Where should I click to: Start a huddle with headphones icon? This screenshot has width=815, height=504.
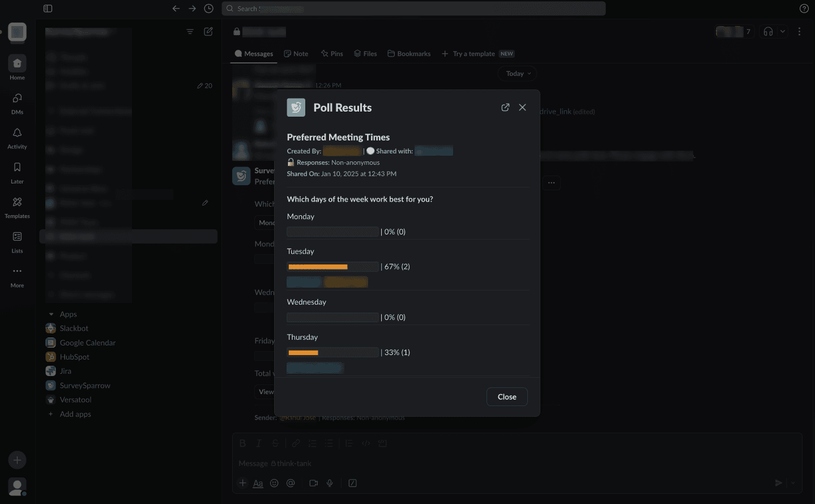(768, 32)
